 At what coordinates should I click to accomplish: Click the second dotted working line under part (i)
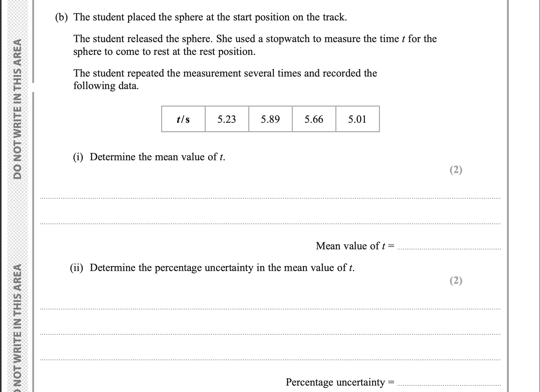[270, 224]
